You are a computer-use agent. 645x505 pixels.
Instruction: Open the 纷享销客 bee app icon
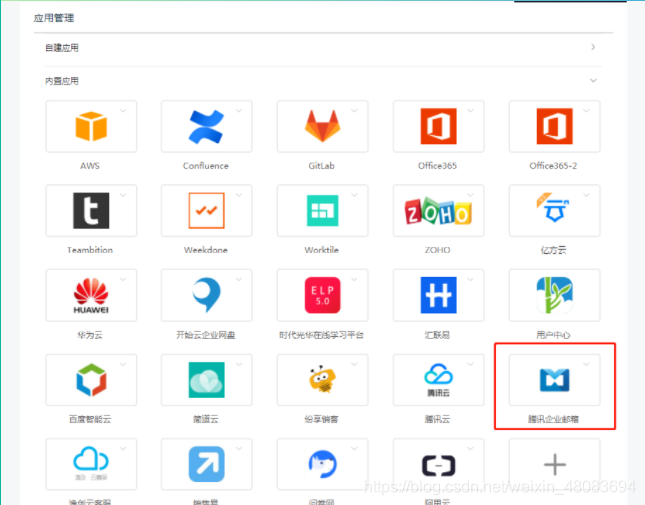(322, 379)
